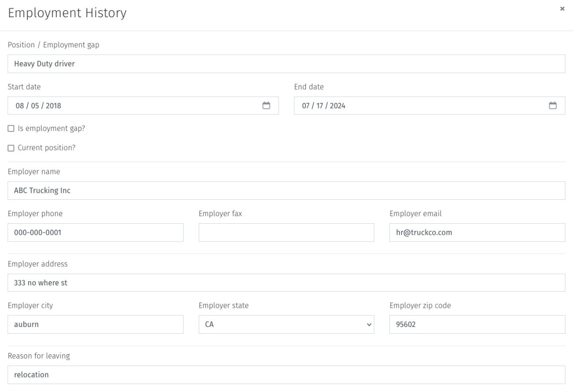This screenshot has width=573, height=392.
Task: Click the Reason for leaving field
Action: [286, 375]
